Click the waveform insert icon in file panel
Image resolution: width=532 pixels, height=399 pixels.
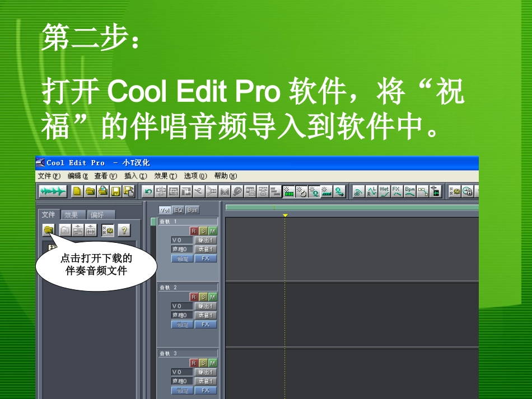click(91, 231)
